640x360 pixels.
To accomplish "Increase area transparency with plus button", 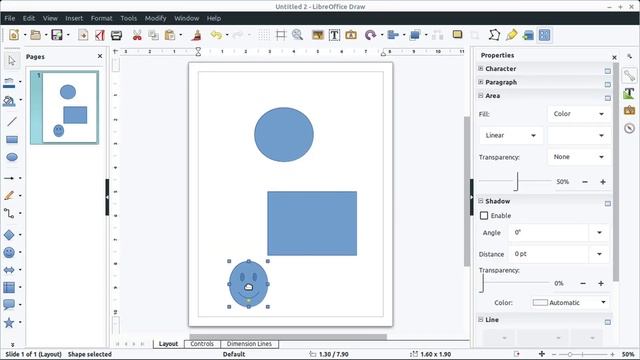I will click(603, 182).
